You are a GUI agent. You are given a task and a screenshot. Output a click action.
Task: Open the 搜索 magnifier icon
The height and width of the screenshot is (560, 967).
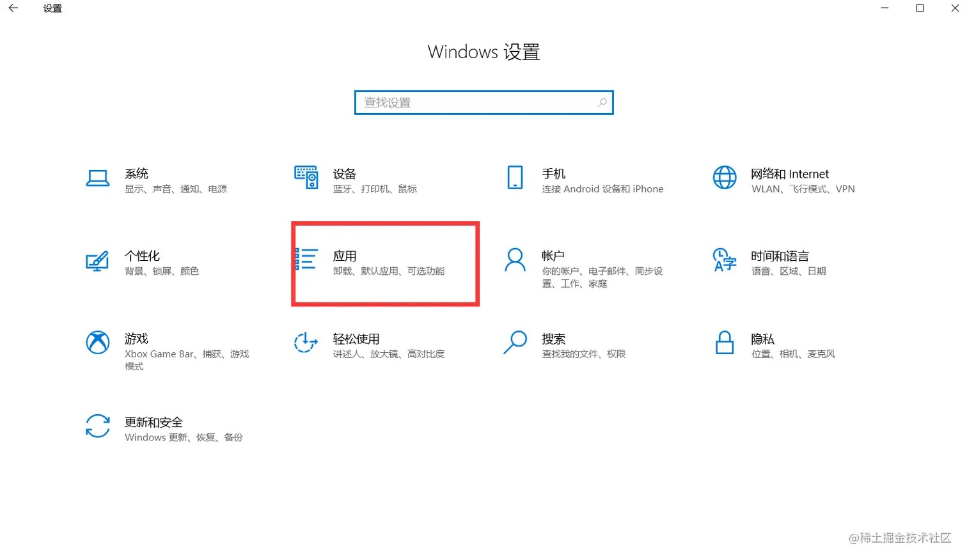[x=515, y=342]
